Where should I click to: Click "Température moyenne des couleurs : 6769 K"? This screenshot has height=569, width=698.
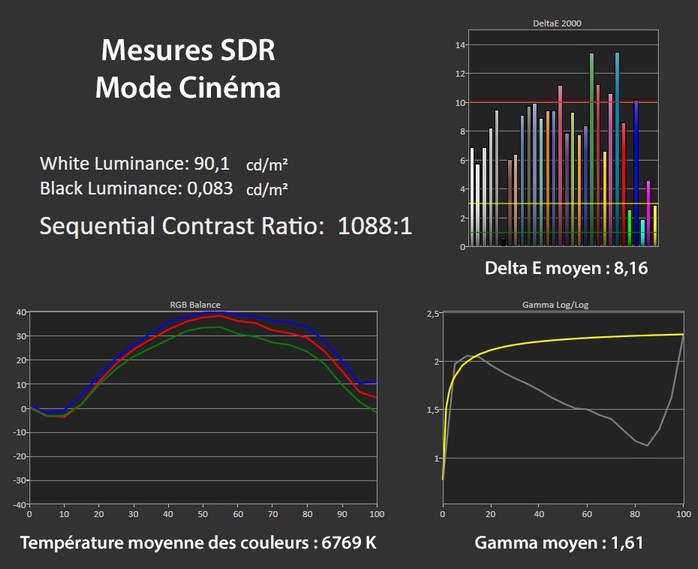(x=198, y=543)
